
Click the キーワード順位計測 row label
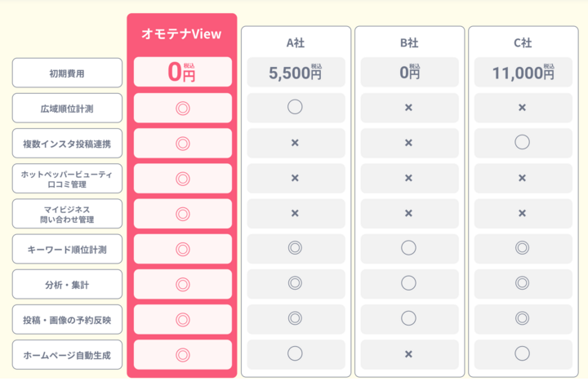(x=67, y=249)
